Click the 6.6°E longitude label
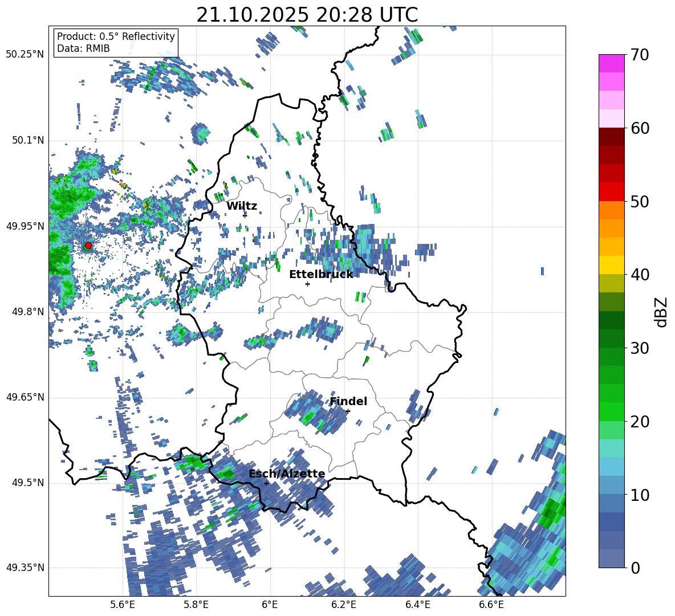The height and width of the screenshot is (616, 675). 491,605
